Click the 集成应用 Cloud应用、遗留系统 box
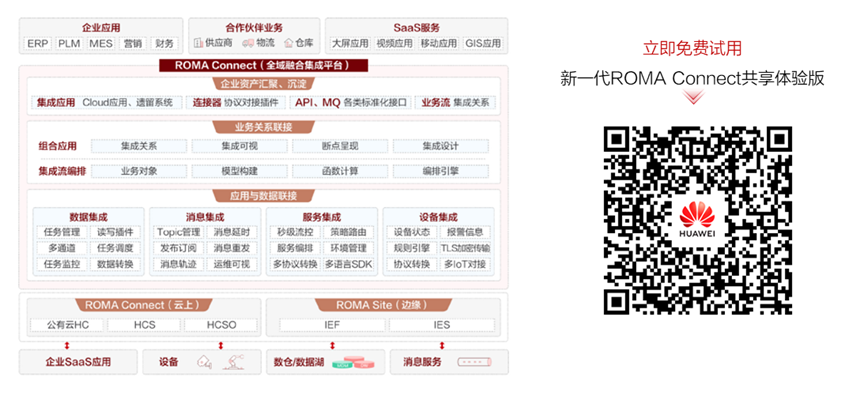 (107, 102)
